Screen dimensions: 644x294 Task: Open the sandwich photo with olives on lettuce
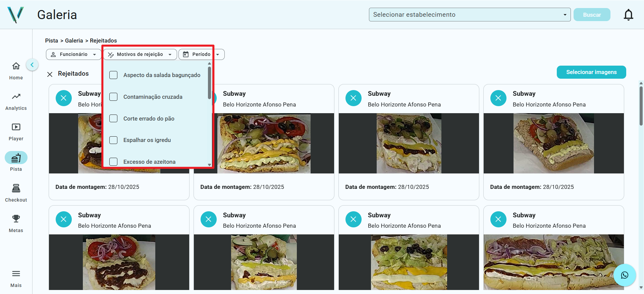(409, 262)
